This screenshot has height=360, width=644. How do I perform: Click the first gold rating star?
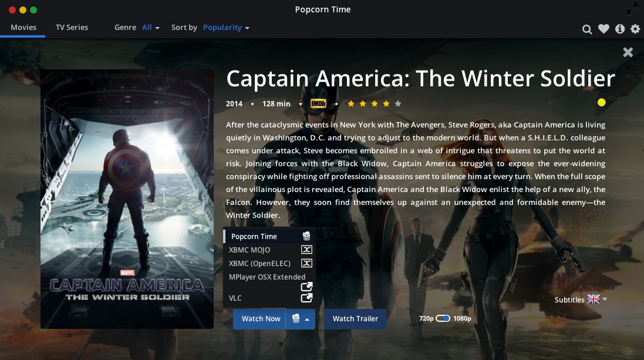(350, 103)
